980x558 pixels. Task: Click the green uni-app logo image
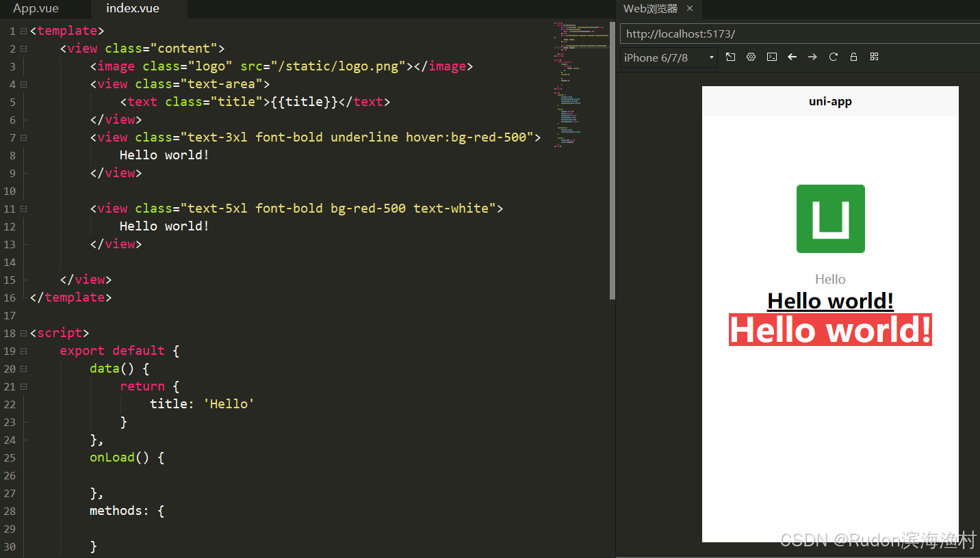tap(830, 219)
